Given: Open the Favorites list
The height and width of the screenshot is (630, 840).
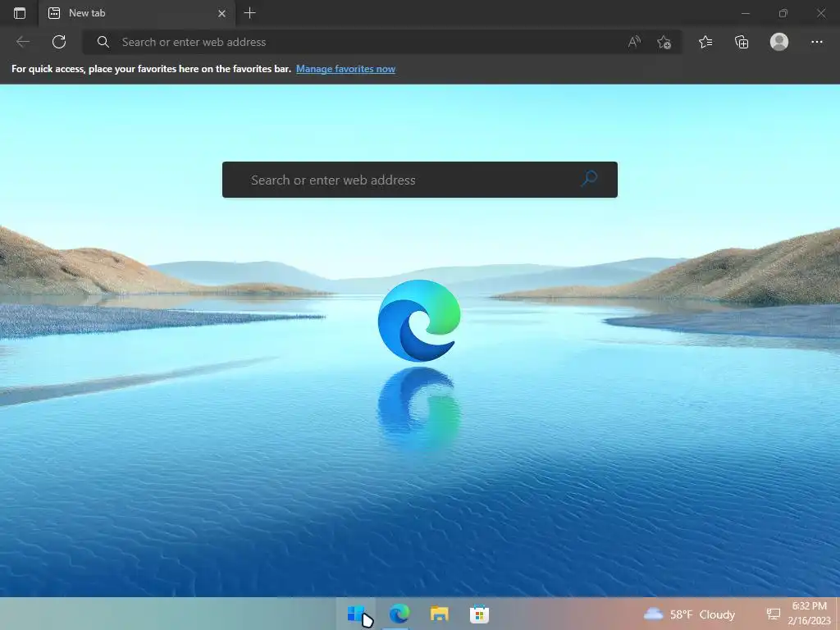Looking at the screenshot, I should (x=705, y=42).
